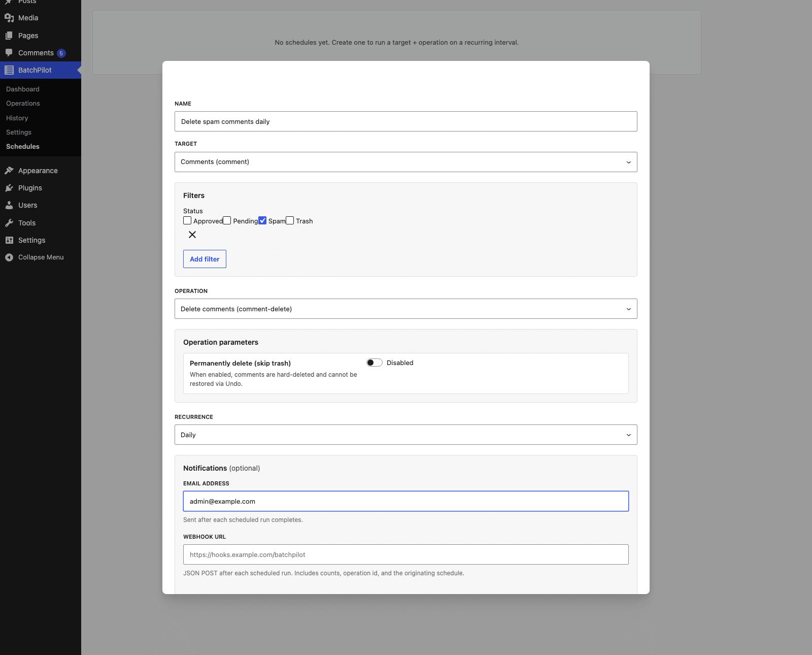The width and height of the screenshot is (812, 655).
Task: Open Dashboard submenu item
Action: (x=23, y=89)
